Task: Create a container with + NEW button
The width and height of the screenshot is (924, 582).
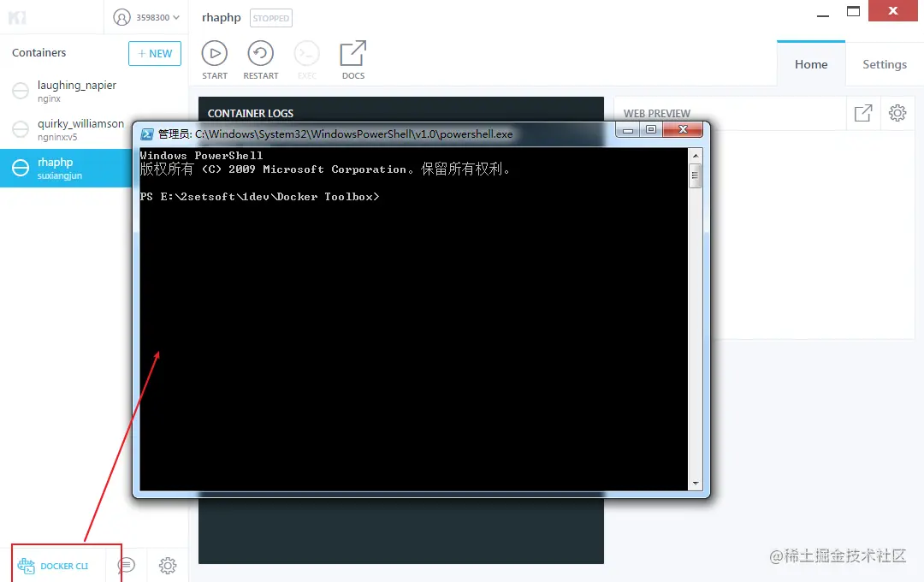Action: (154, 54)
